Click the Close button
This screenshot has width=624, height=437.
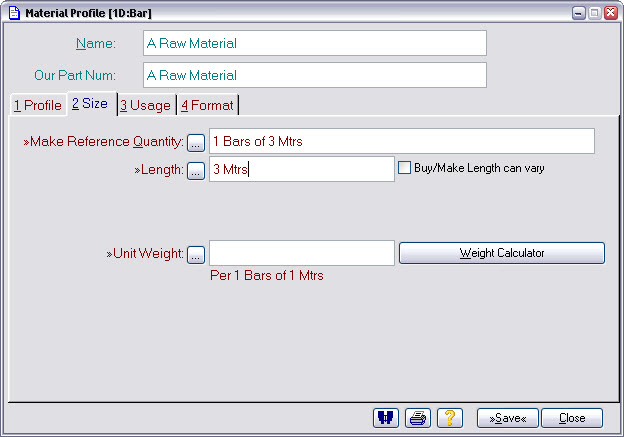572,418
